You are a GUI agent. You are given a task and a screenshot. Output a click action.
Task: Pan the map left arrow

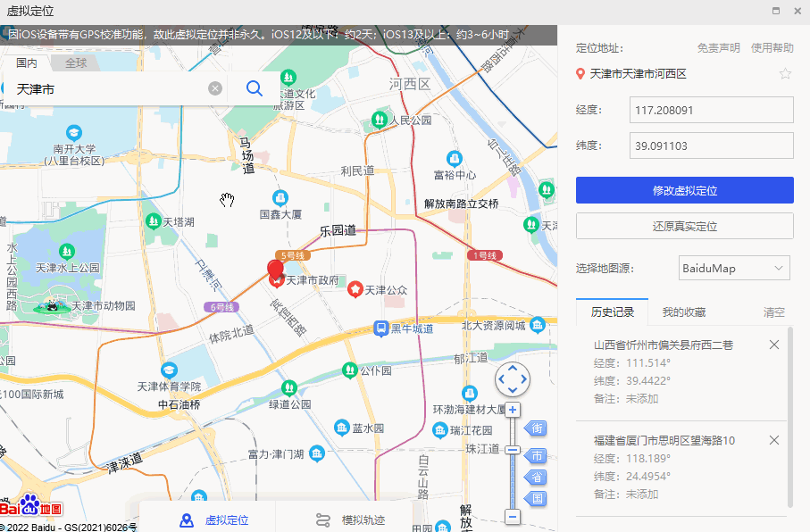[501, 379]
